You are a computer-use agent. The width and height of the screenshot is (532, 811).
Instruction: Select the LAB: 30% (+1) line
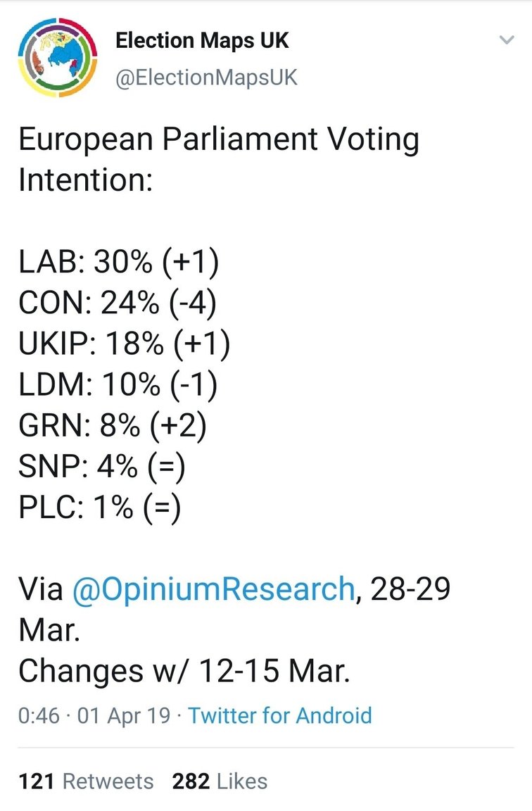tap(119, 262)
